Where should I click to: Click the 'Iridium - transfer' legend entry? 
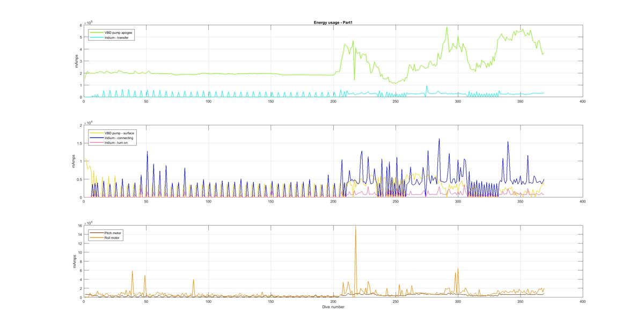point(117,37)
